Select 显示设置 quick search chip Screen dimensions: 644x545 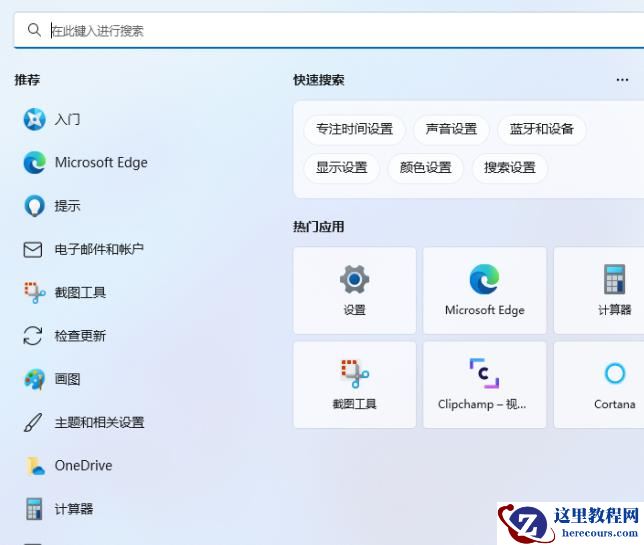pyautogui.click(x=342, y=168)
